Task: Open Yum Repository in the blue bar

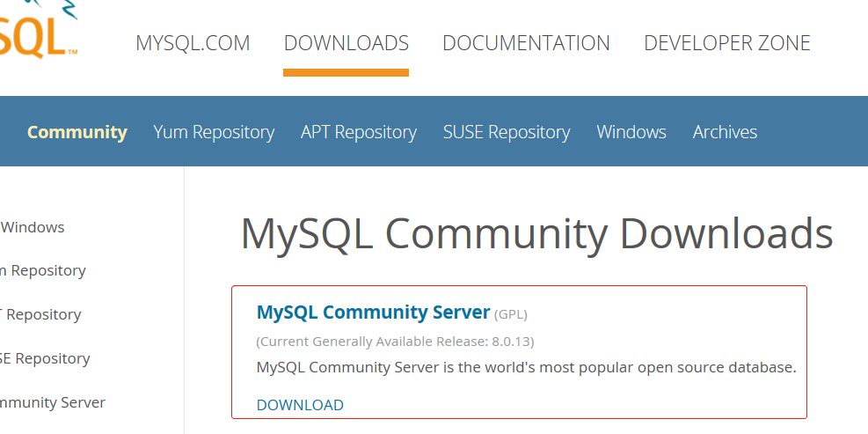Action: tap(214, 132)
